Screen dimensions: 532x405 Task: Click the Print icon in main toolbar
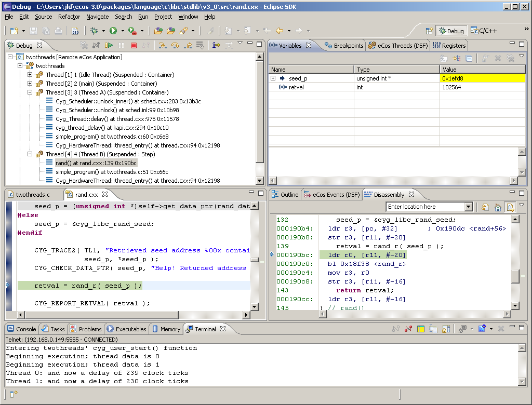tap(58, 31)
